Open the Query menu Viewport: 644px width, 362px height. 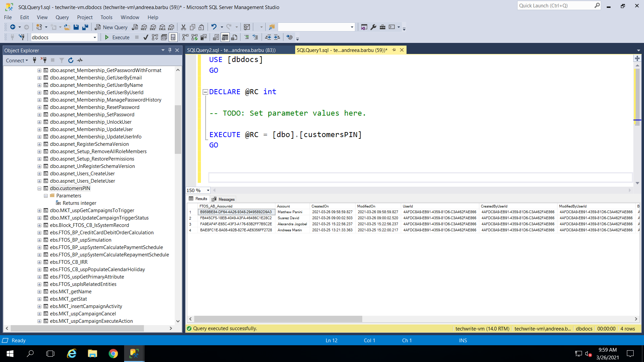tap(62, 17)
